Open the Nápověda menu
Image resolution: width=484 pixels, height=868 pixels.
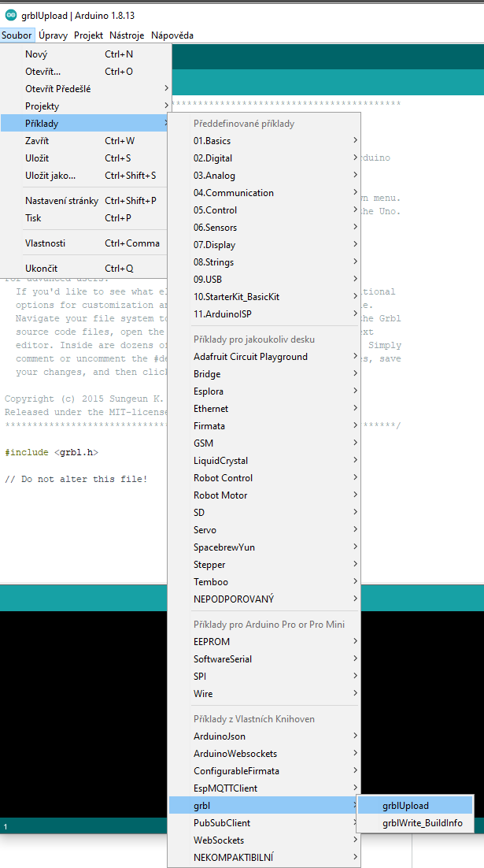[x=172, y=35]
